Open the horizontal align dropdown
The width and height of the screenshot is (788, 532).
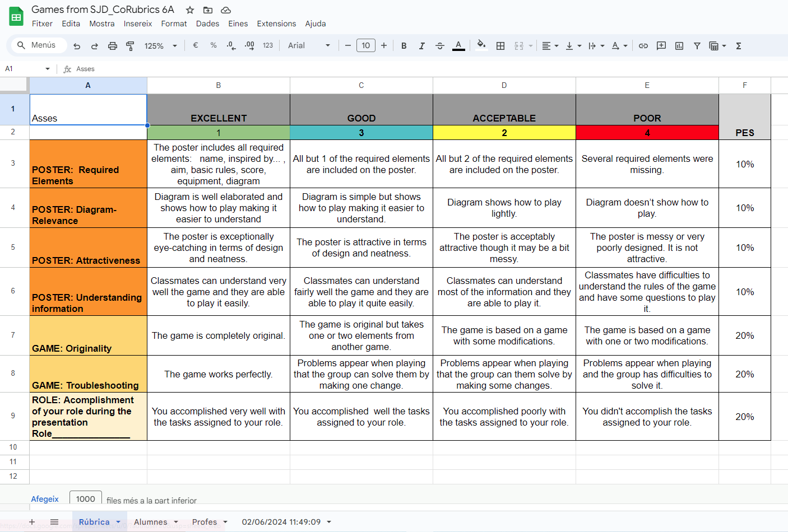tap(550, 46)
